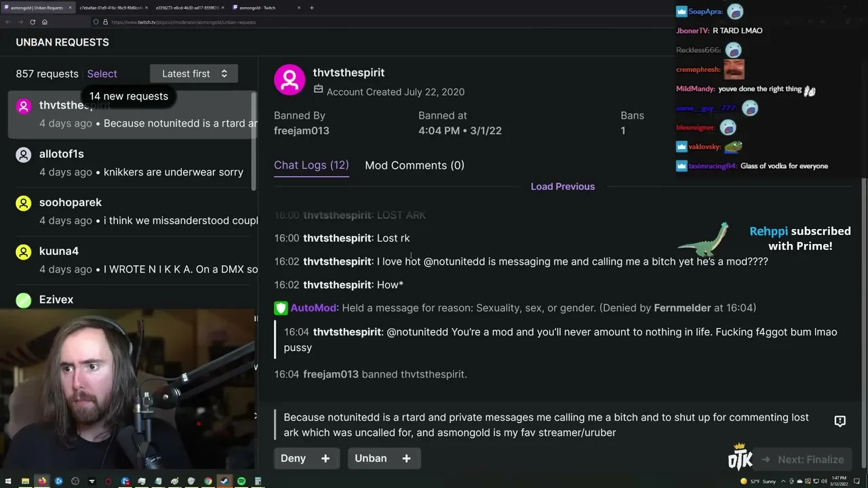Open Steam from the taskbar
This screenshot has width=868, height=488.
pyautogui.click(x=224, y=481)
